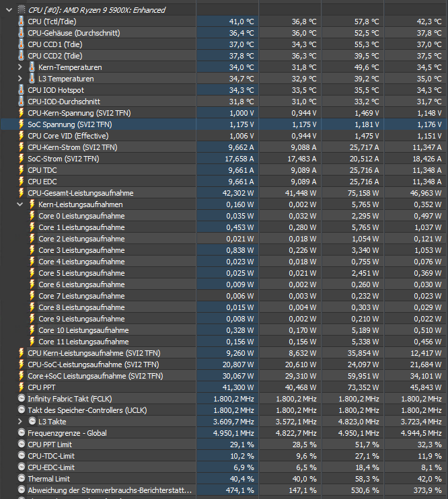Click the lightning icon of CPU-Kern-Strom
The height and width of the screenshot is (499, 448).
pyautogui.click(x=21, y=147)
